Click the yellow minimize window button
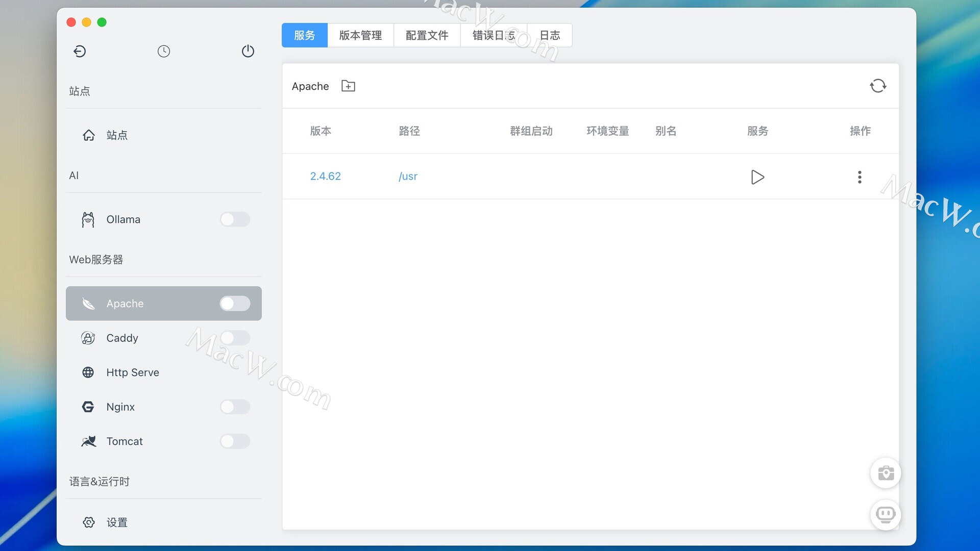The width and height of the screenshot is (980, 551). point(87,22)
